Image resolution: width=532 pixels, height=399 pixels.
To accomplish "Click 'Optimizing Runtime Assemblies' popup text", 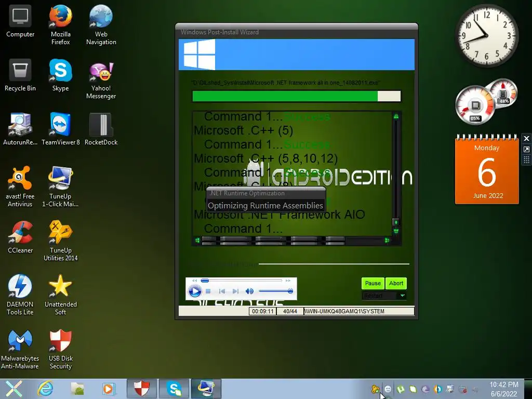I will [x=265, y=206].
